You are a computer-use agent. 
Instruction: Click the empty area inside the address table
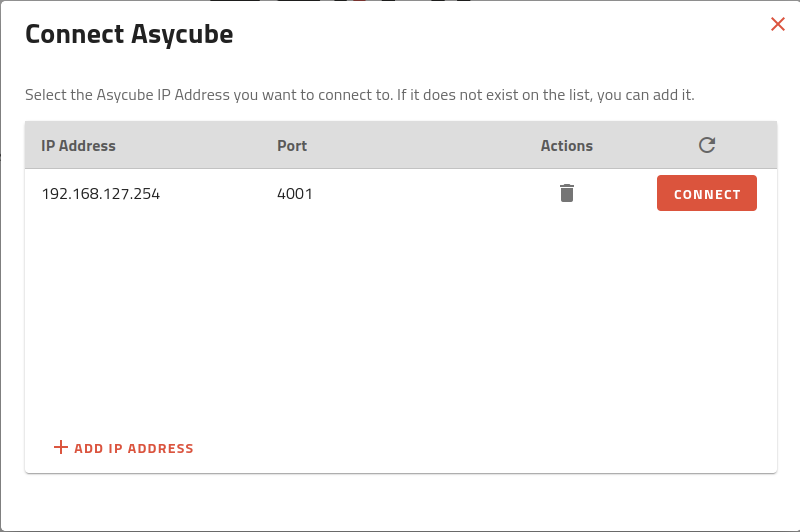[x=400, y=320]
